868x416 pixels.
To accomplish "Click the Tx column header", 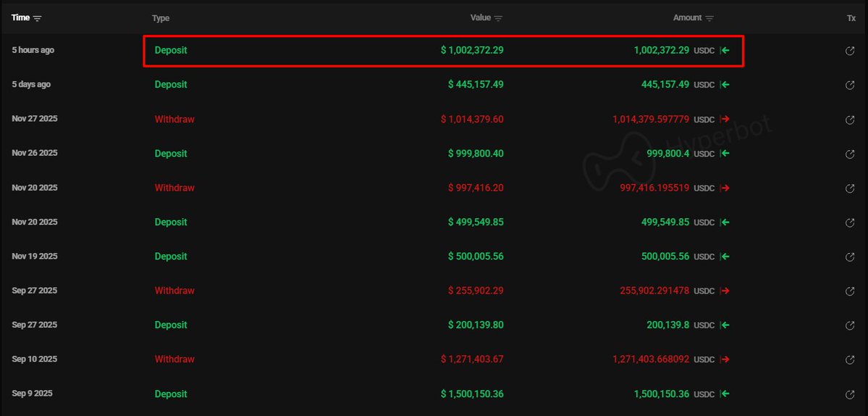I will coord(851,18).
